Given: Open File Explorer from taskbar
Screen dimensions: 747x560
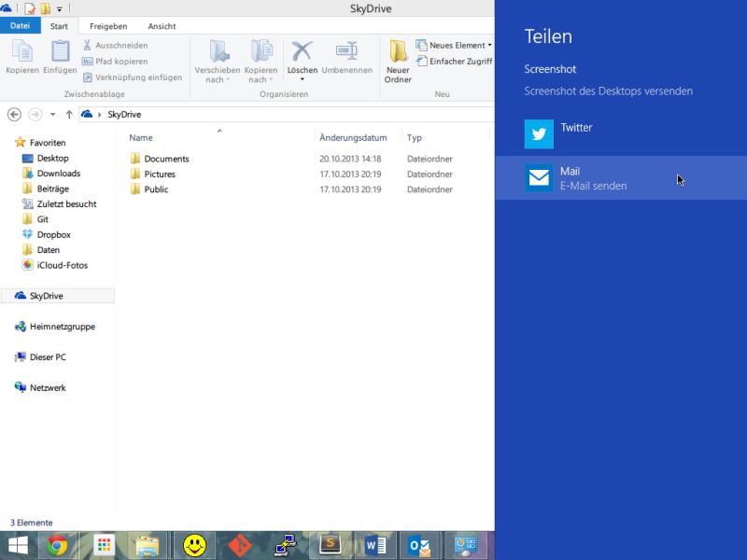Looking at the screenshot, I should pos(148,545).
